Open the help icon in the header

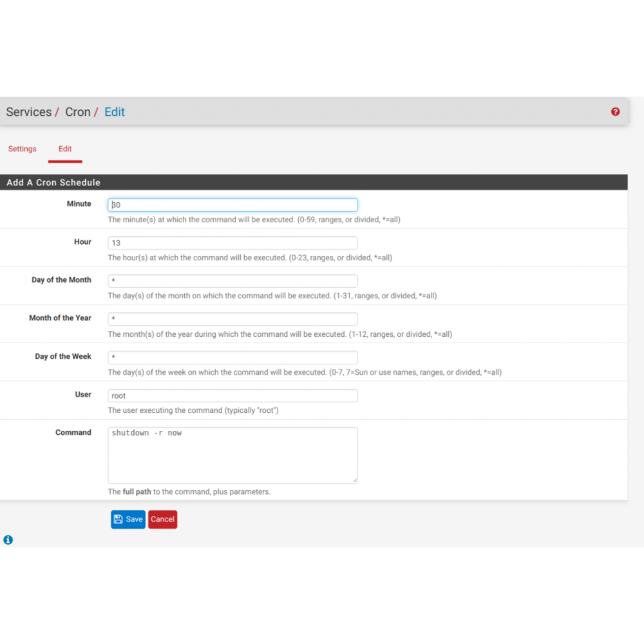[615, 111]
